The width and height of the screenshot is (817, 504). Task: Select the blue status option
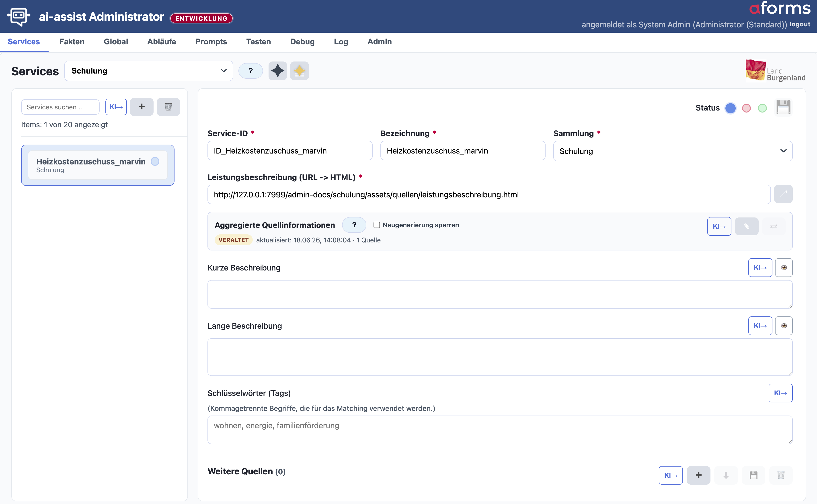point(730,108)
